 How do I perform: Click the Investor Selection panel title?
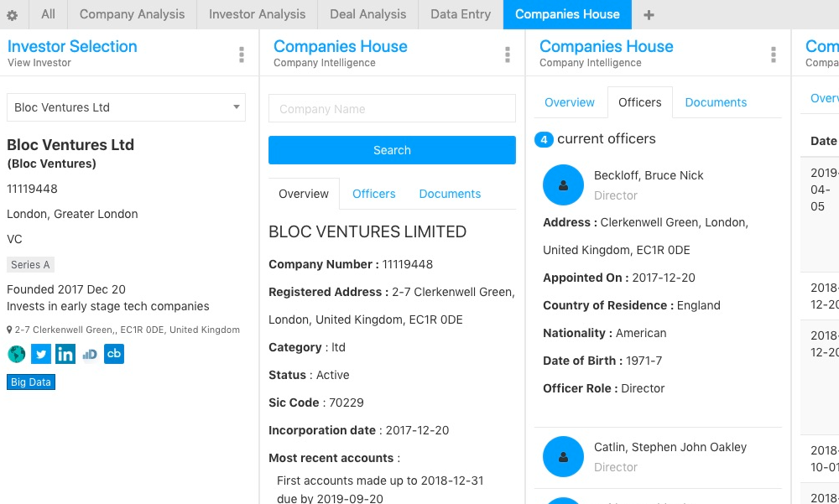pyautogui.click(x=72, y=47)
